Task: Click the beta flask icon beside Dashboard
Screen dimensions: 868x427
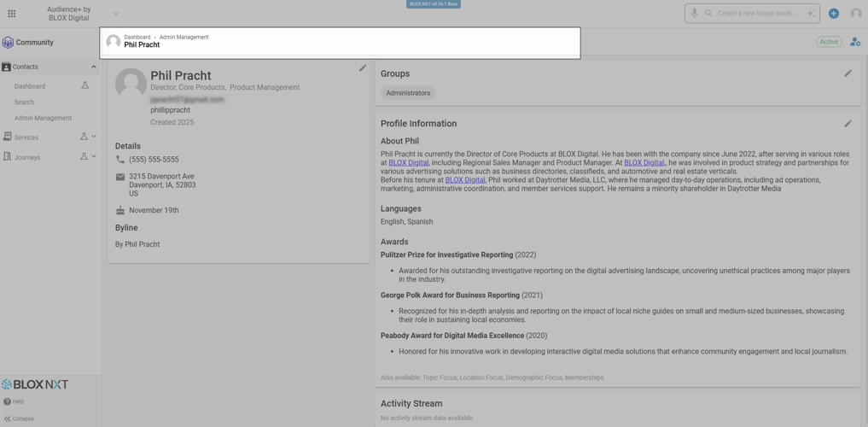Action: (x=84, y=86)
